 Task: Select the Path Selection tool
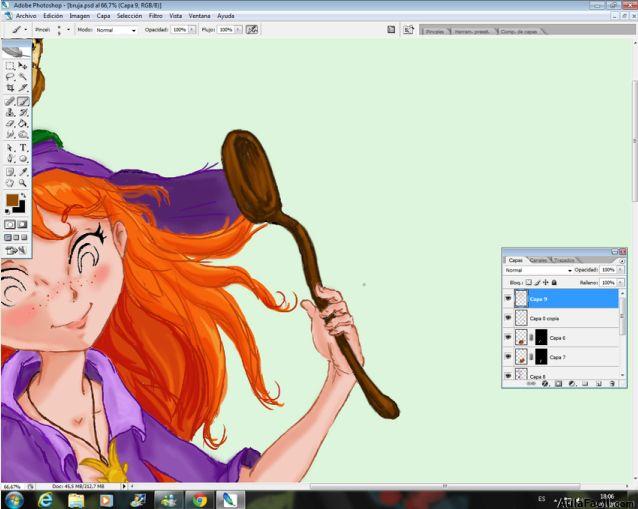[x=10, y=148]
